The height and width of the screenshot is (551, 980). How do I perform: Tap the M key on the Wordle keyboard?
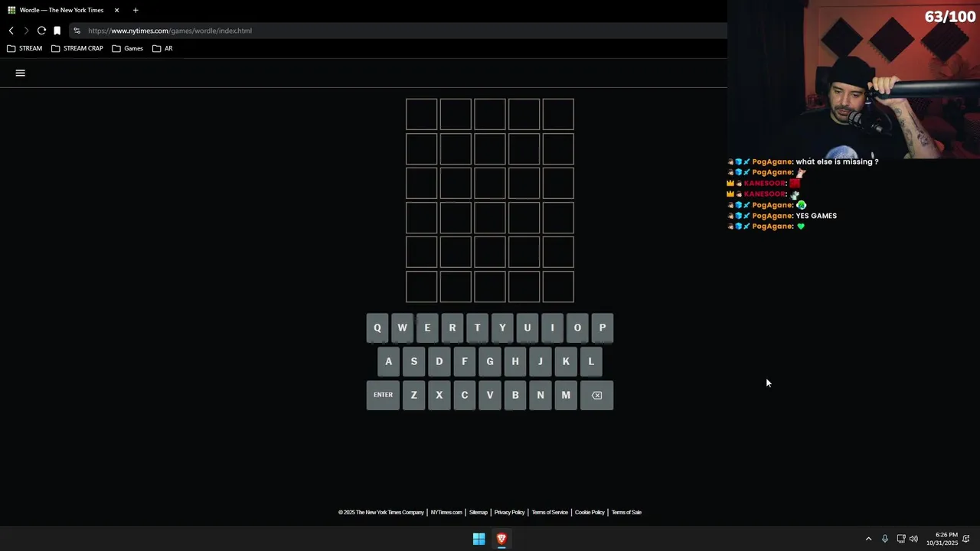click(566, 395)
